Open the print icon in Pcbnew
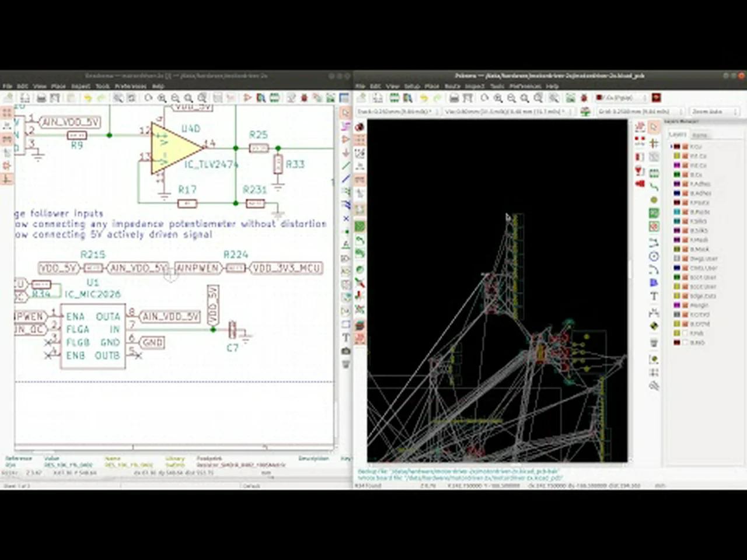The image size is (747, 560). (454, 97)
